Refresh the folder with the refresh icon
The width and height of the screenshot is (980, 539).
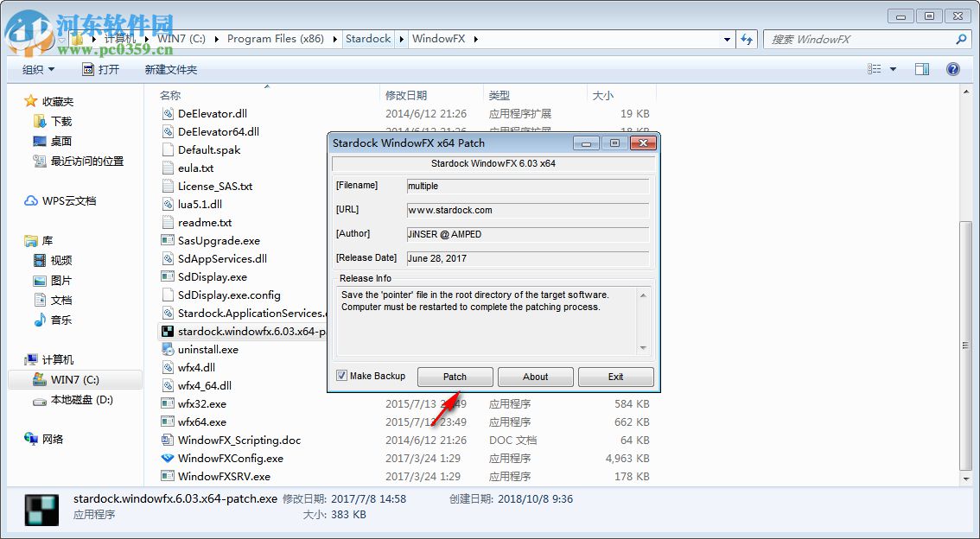coord(747,39)
